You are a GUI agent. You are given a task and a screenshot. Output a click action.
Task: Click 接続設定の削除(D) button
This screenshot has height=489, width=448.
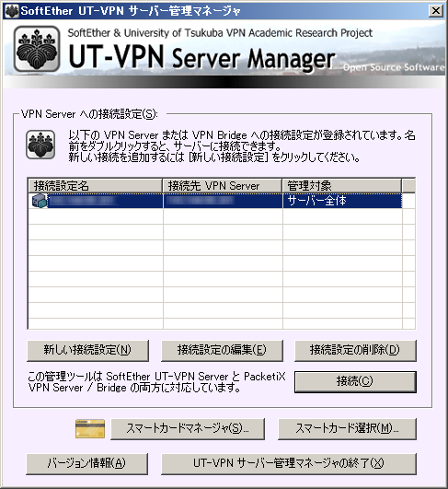point(355,351)
